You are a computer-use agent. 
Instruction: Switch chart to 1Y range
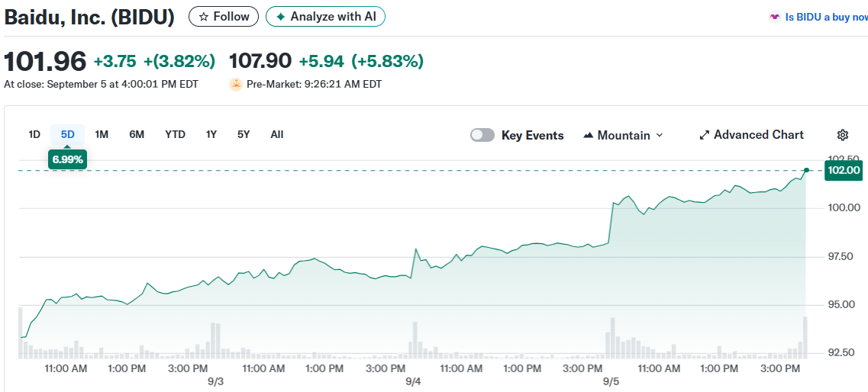point(211,134)
